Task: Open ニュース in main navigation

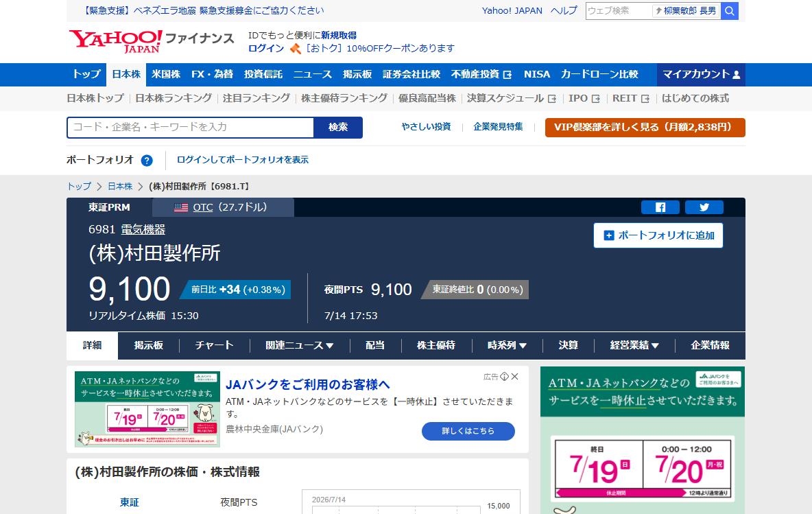Action: [312, 75]
